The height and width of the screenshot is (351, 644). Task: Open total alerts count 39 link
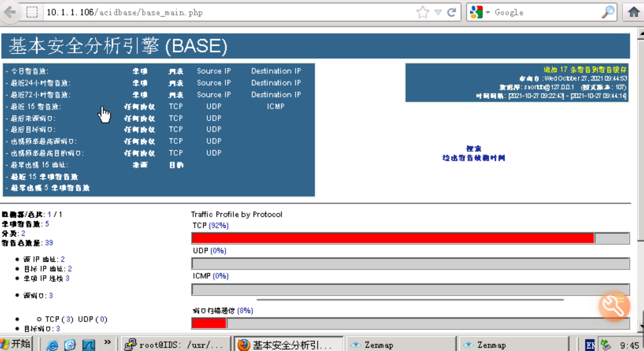pyautogui.click(x=49, y=243)
